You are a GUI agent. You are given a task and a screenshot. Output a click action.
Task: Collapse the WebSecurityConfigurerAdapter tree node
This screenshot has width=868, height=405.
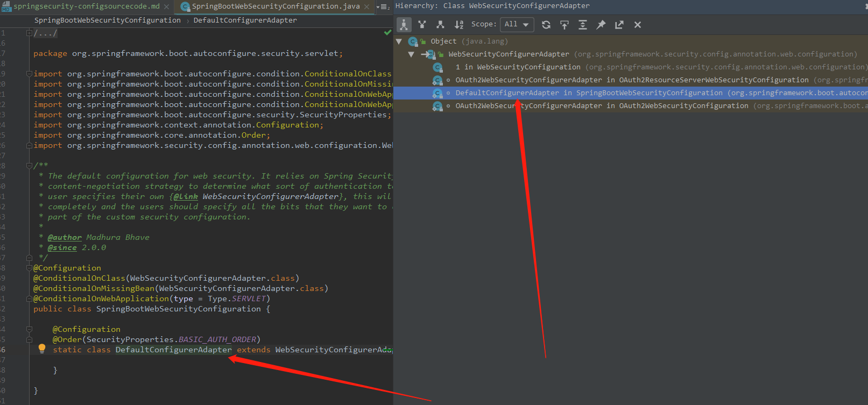(x=411, y=54)
